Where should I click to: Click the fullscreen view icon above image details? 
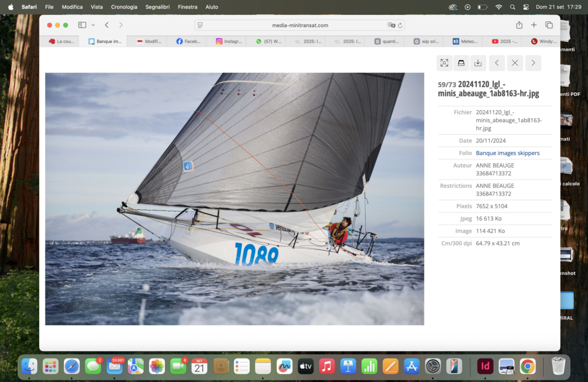[444, 63]
